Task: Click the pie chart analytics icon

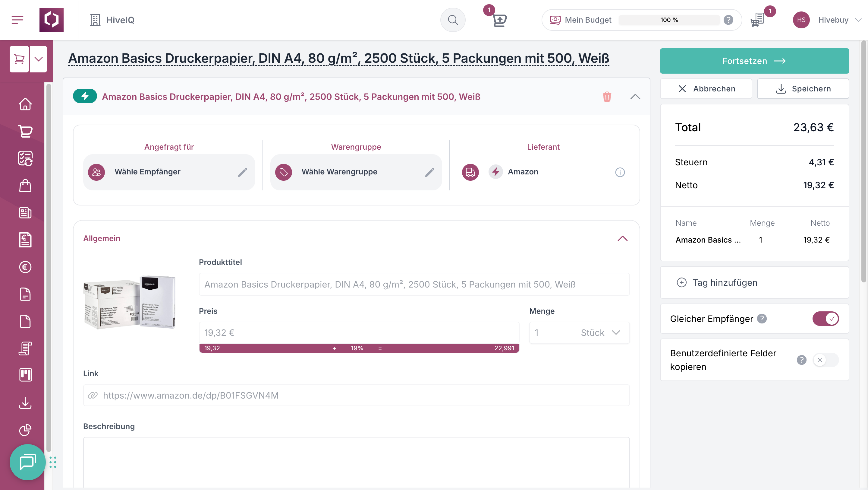Action: (25, 430)
